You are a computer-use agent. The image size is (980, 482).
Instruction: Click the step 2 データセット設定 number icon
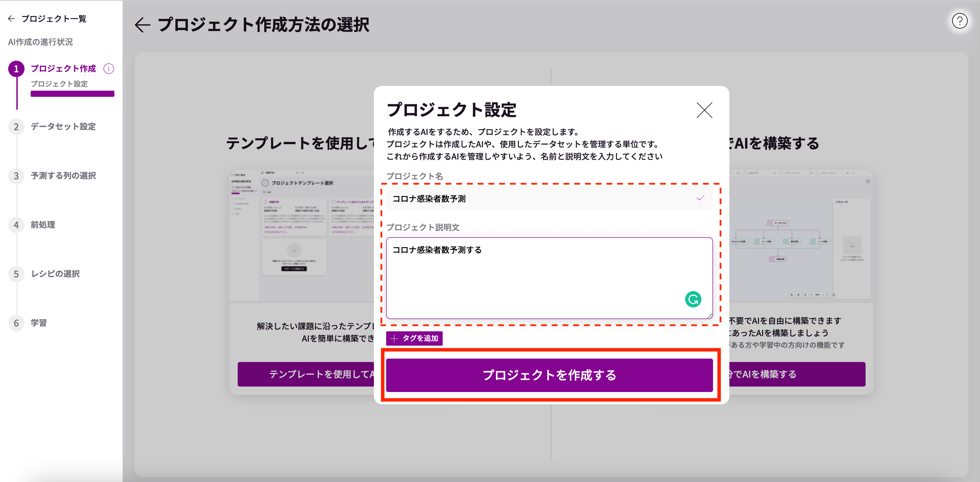16,127
